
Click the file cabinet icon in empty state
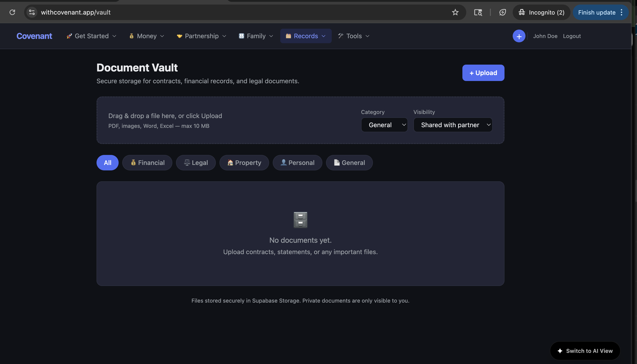tap(300, 220)
